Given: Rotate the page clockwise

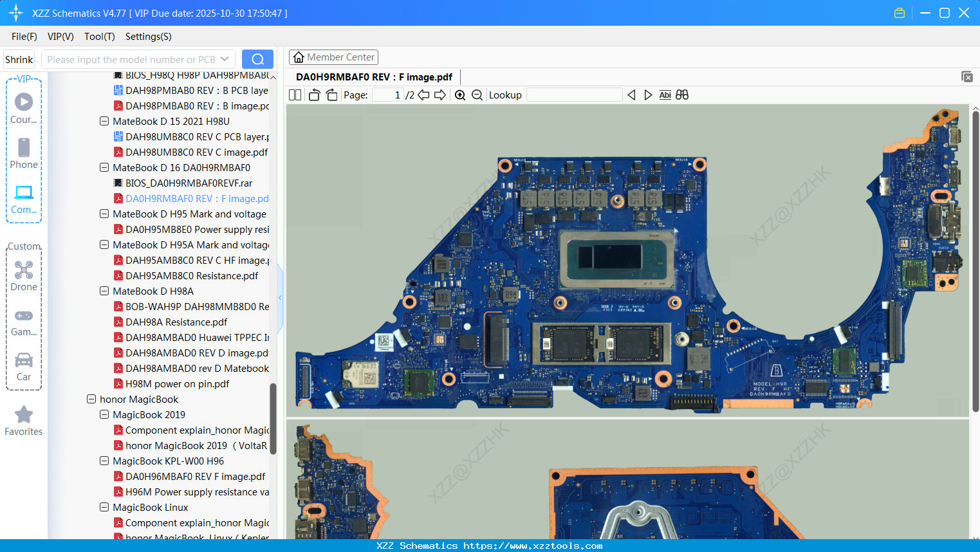Looking at the screenshot, I should tap(331, 95).
